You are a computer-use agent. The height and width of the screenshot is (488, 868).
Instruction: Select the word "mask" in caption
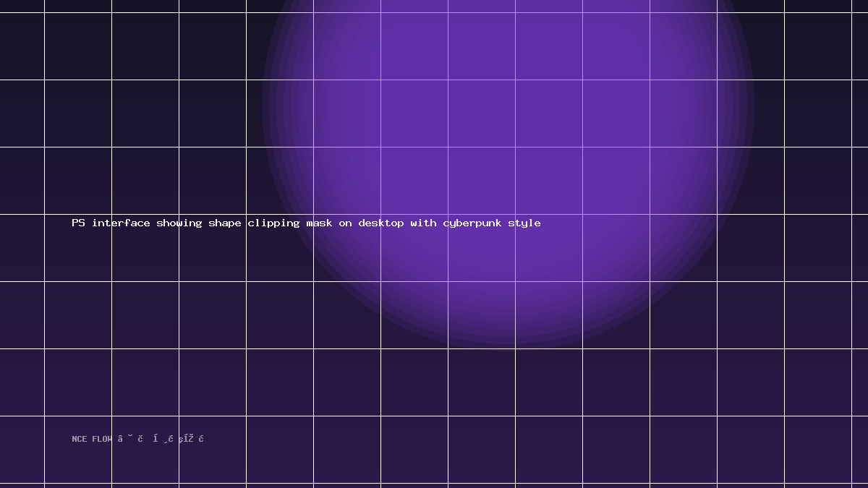click(x=319, y=223)
